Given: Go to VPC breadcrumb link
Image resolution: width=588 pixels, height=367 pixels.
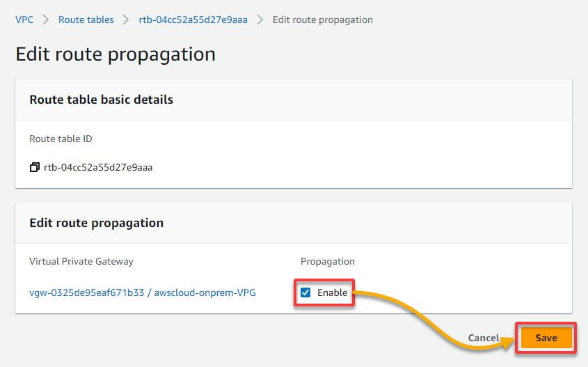Looking at the screenshot, I should [x=24, y=19].
